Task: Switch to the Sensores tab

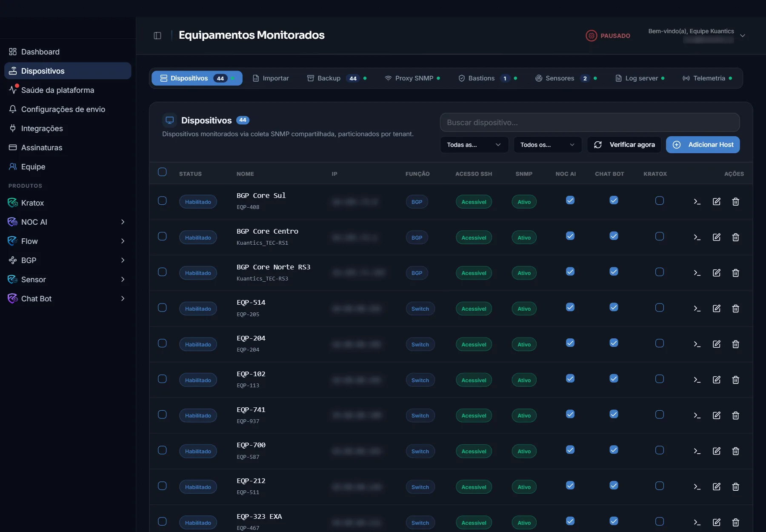Action: pyautogui.click(x=566, y=78)
